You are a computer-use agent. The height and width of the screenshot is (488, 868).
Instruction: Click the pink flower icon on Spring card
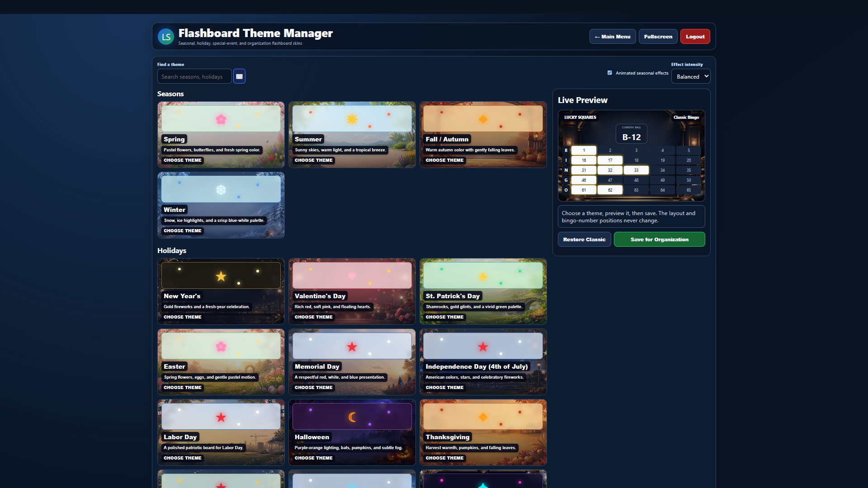pyautogui.click(x=221, y=119)
